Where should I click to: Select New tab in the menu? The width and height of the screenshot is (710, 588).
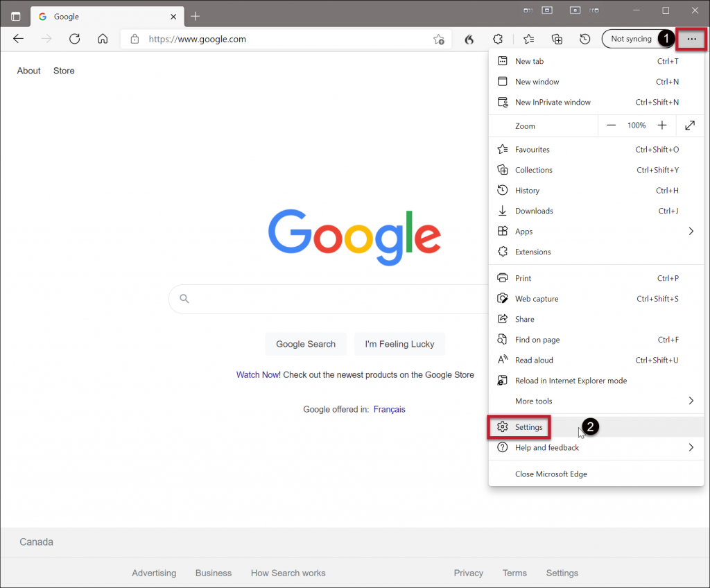[596, 61]
